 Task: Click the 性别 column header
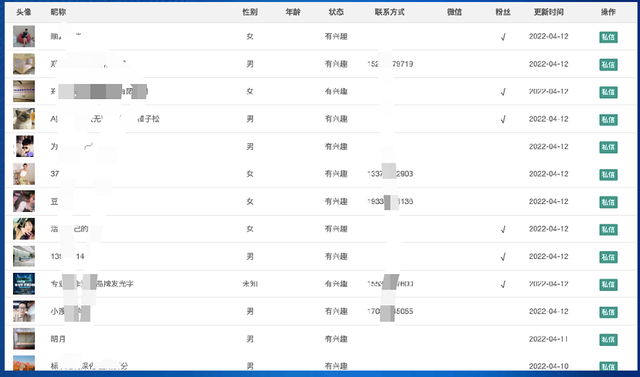(250, 12)
